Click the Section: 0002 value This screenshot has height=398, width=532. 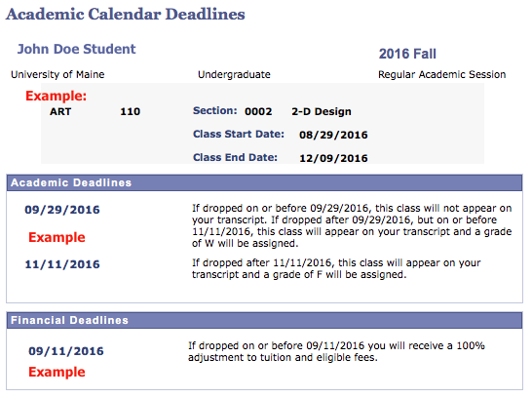point(258,111)
